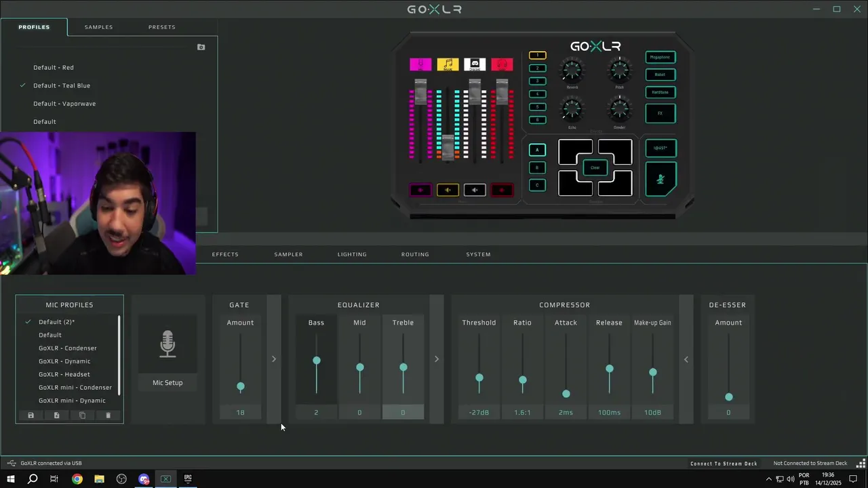Click the top-left sampler pad
The image size is (868, 488).
(575, 152)
